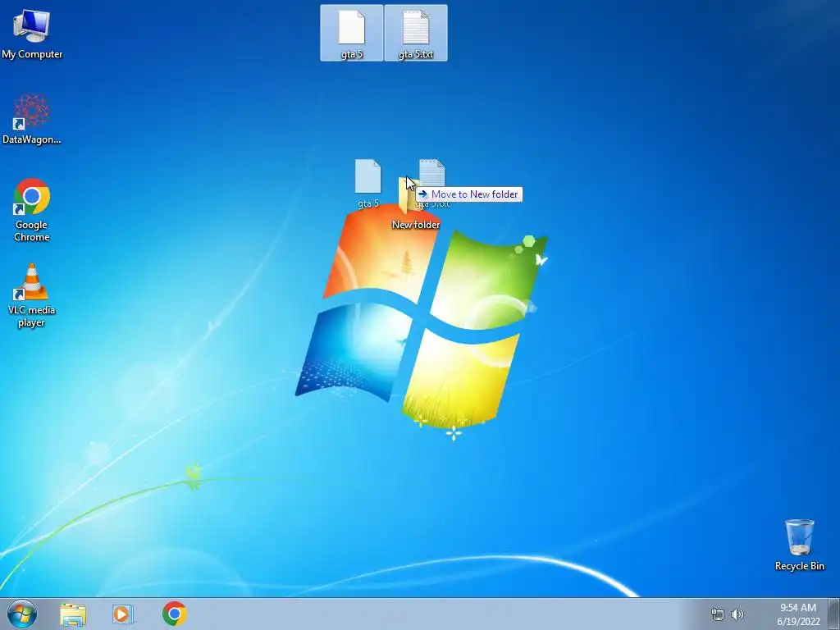Open the network status tray icon

click(717, 614)
